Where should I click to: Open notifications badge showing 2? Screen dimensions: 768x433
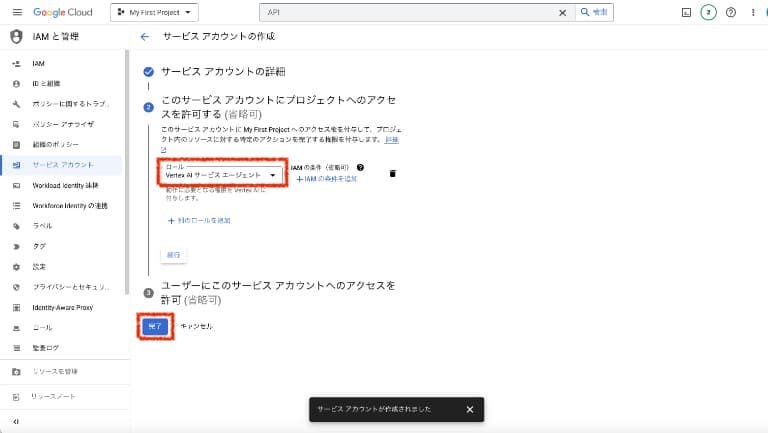click(708, 12)
